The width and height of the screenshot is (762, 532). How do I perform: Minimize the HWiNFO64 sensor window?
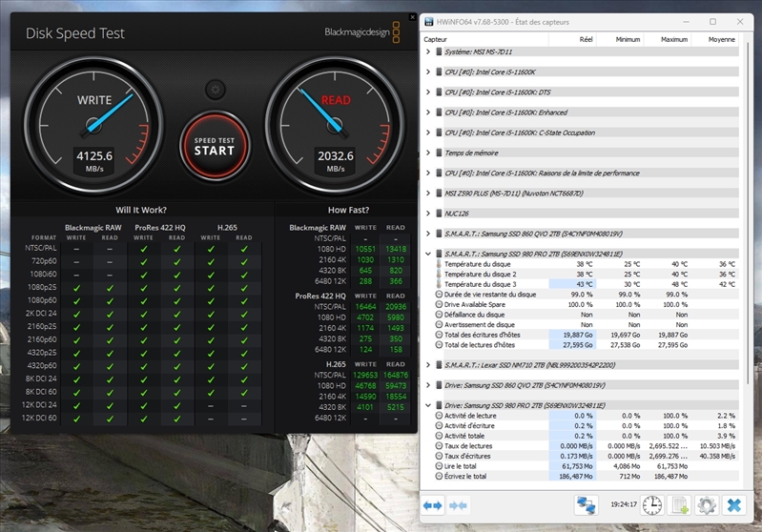686,22
